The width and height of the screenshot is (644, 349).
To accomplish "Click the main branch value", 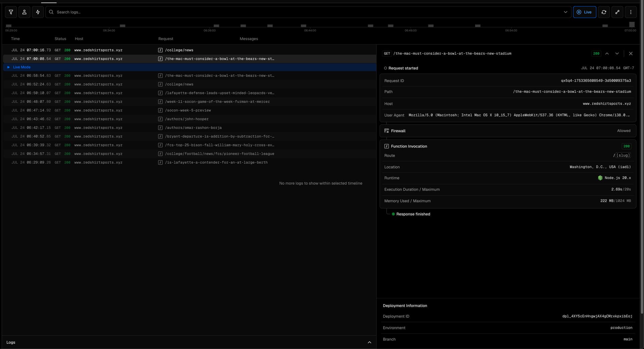I will pyautogui.click(x=628, y=339).
